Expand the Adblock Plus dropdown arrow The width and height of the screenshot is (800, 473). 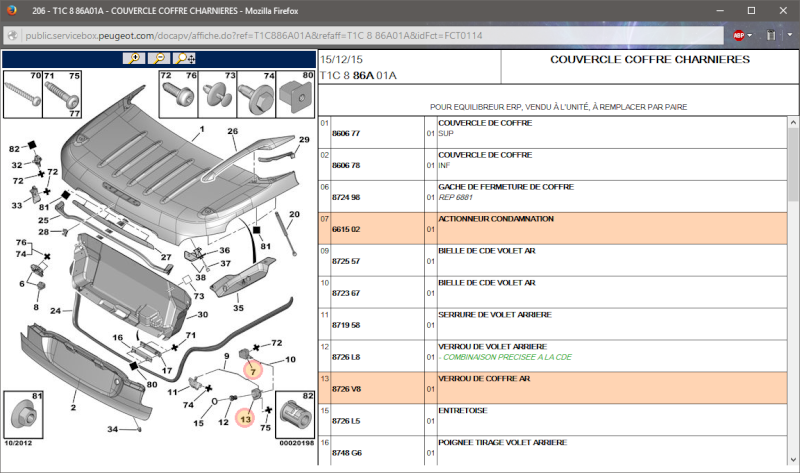tap(749, 35)
